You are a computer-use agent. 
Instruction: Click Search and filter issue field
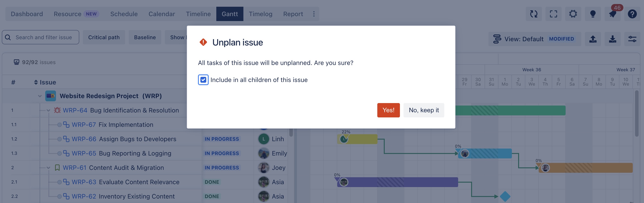click(44, 37)
